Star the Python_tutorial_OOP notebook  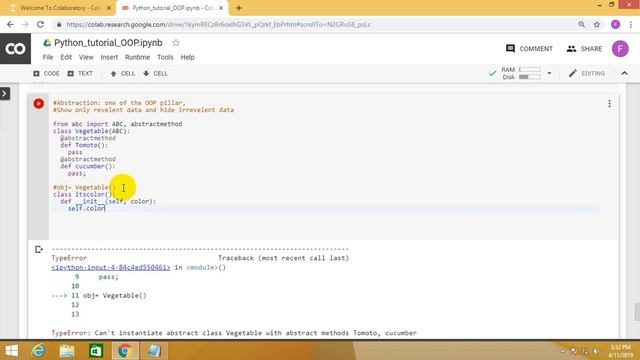tap(176, 43)
